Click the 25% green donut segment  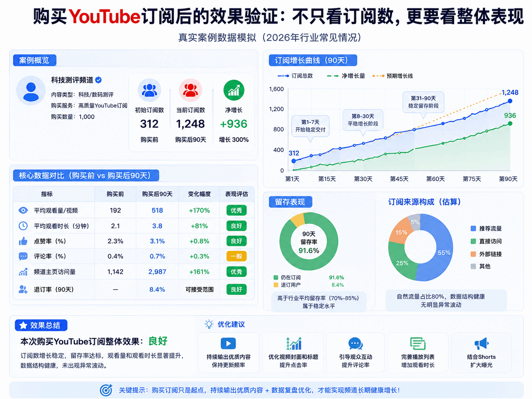tap(402, 263)
